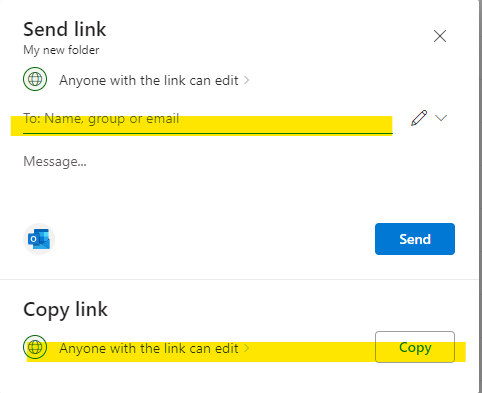The image size is (482, 393).
Task: Close the Send link dialog
Action: [440, 36]
